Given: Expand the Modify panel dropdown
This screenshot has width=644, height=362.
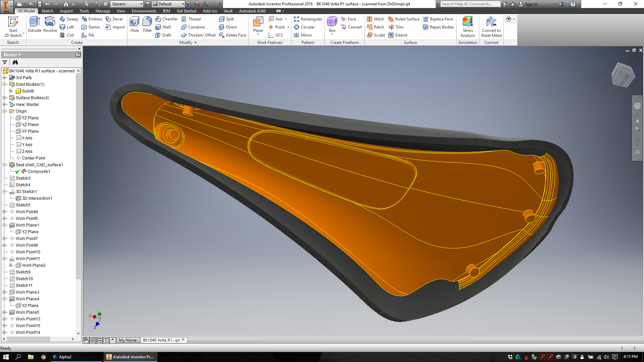Looking at the screenshot, I should coord(188,43).
